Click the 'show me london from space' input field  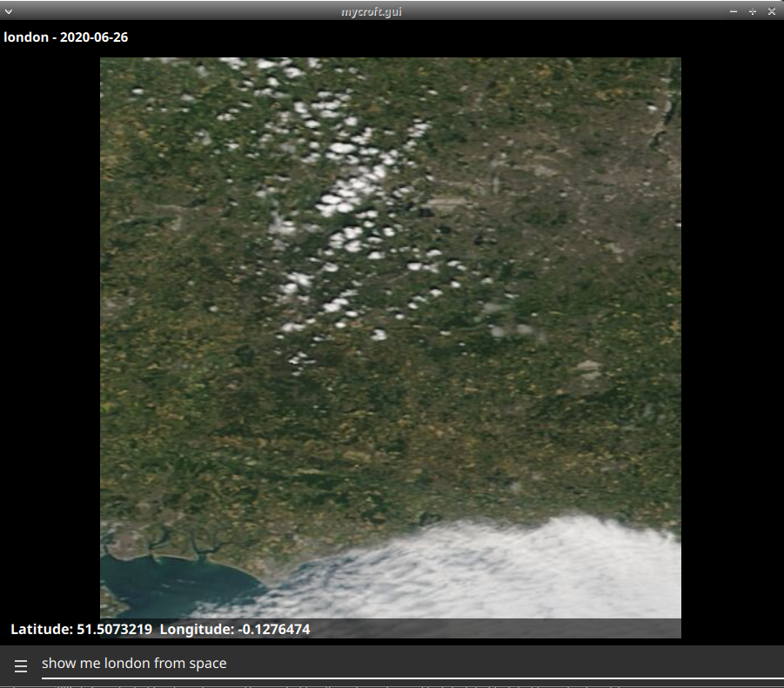tap(412, 664)
